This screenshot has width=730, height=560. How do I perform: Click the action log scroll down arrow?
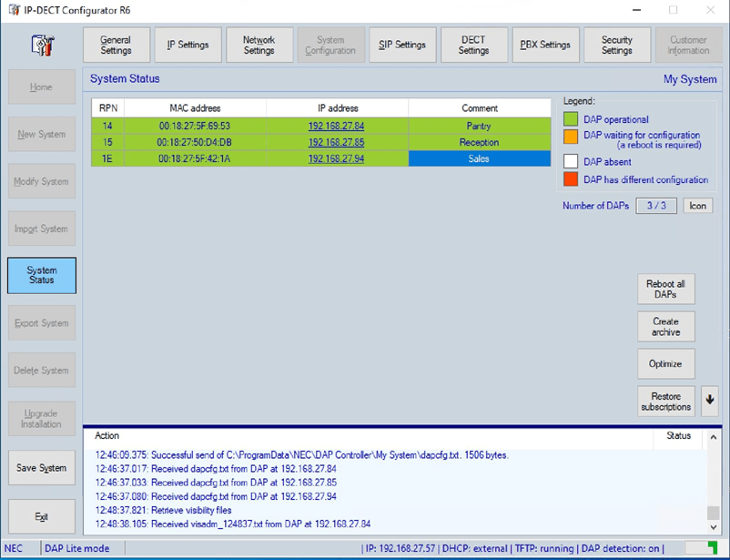(x=714, y=527)
